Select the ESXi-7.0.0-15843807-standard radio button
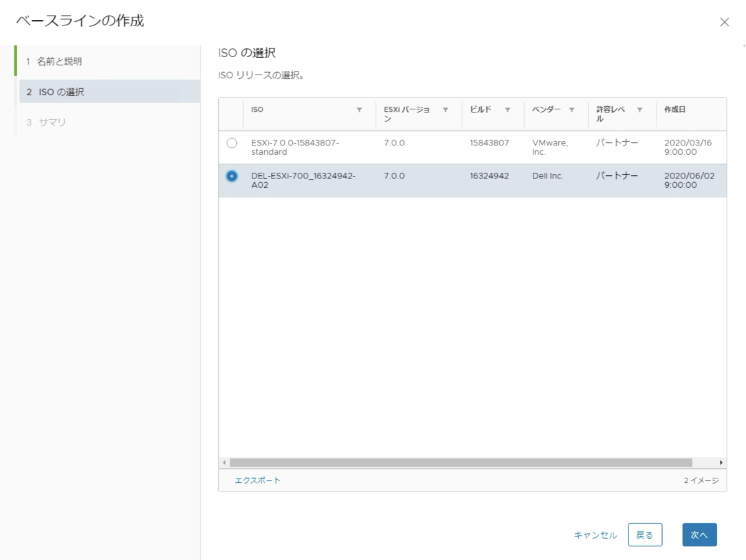The image size is (746, 560). [232, 144]
